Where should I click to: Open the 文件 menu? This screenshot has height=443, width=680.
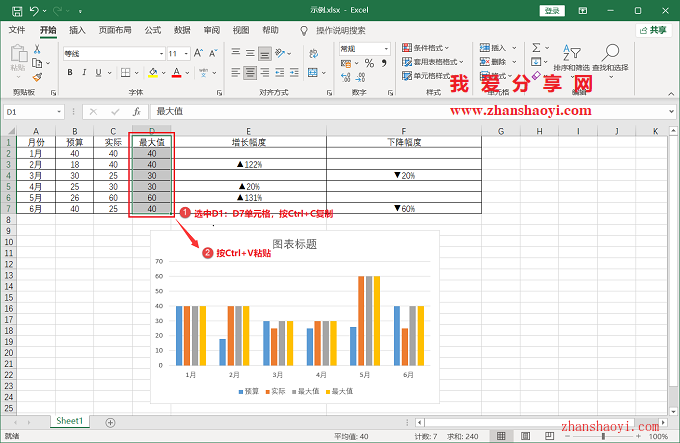coord(17,30)
